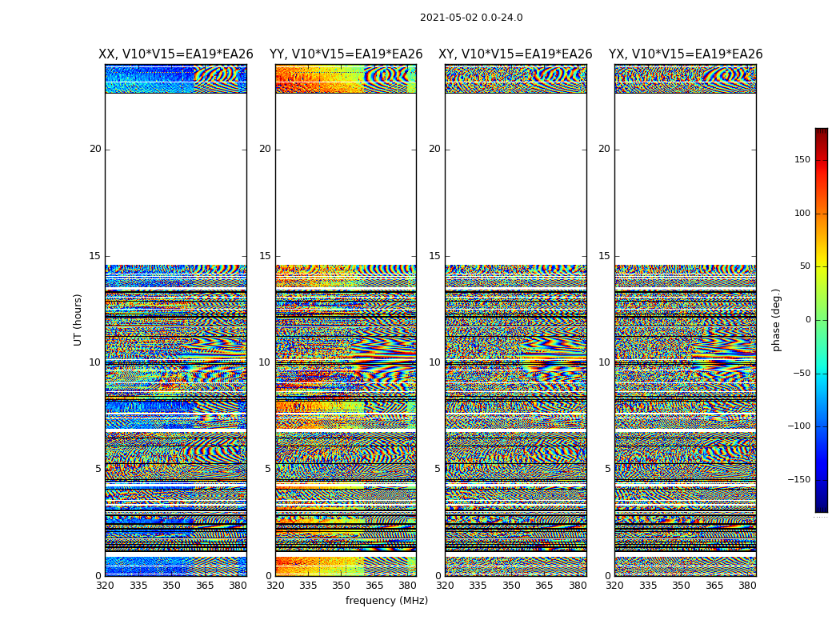The height and width of the screenshot is (640, 840).
Task: Click the dark red top of colorbar
Action: [821, 131]
